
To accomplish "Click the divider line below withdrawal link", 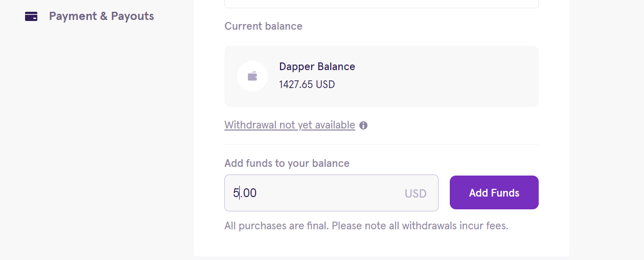I will [x=381, y=144].
